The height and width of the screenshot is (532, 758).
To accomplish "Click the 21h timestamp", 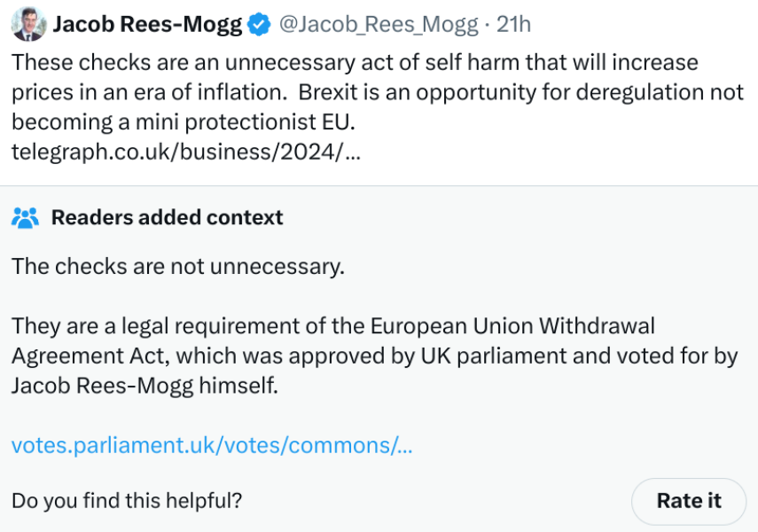I will point(512,23).
